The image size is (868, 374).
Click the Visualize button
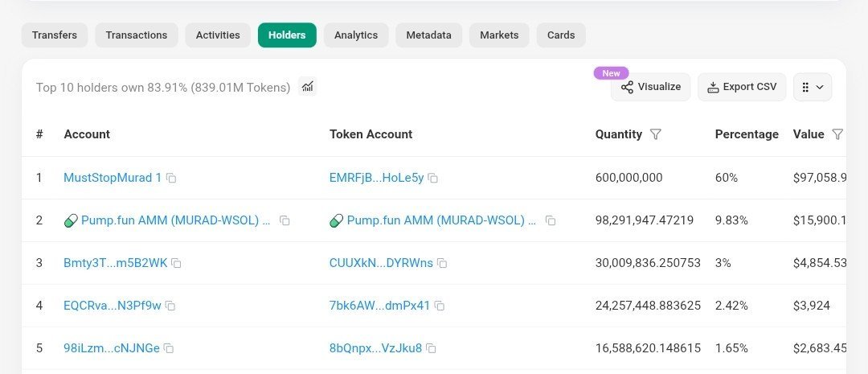650,87
